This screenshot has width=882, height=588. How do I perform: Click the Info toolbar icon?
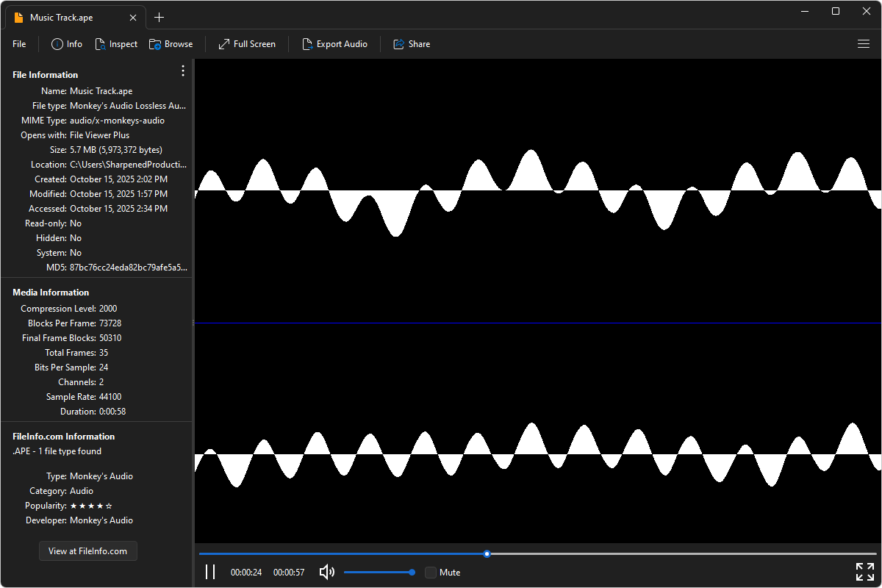(57, 44)
